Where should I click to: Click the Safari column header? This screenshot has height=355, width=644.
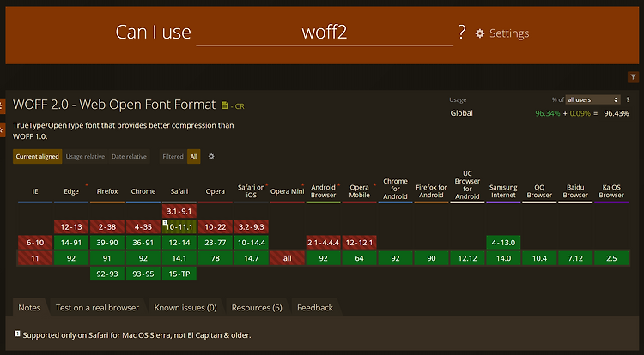click(x=179, y=191)
